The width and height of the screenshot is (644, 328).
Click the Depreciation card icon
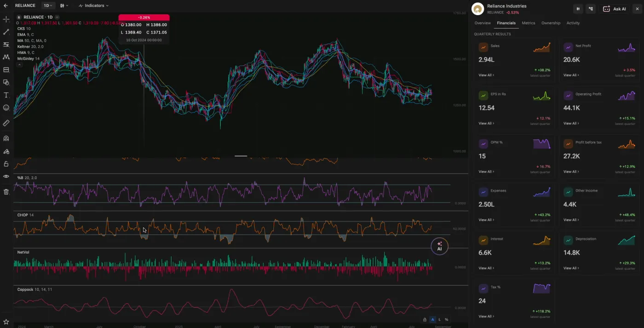click(568, 240)
